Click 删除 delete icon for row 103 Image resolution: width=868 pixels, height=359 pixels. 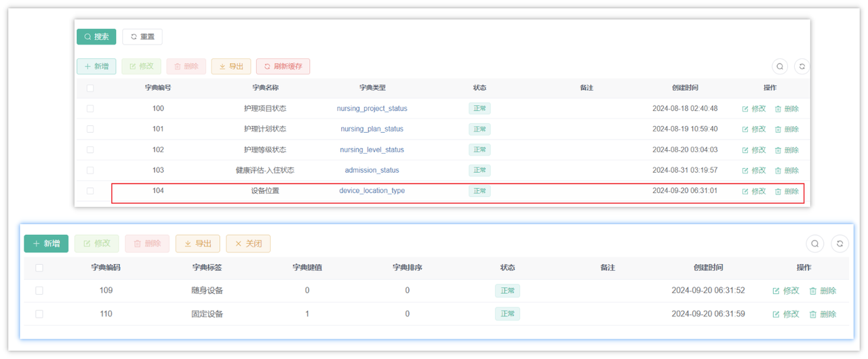pos(787,170)
